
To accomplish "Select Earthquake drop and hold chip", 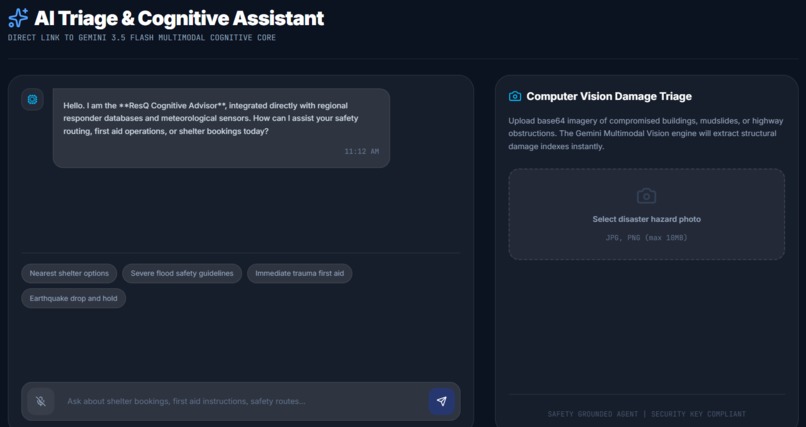I will tap(74, 299).
